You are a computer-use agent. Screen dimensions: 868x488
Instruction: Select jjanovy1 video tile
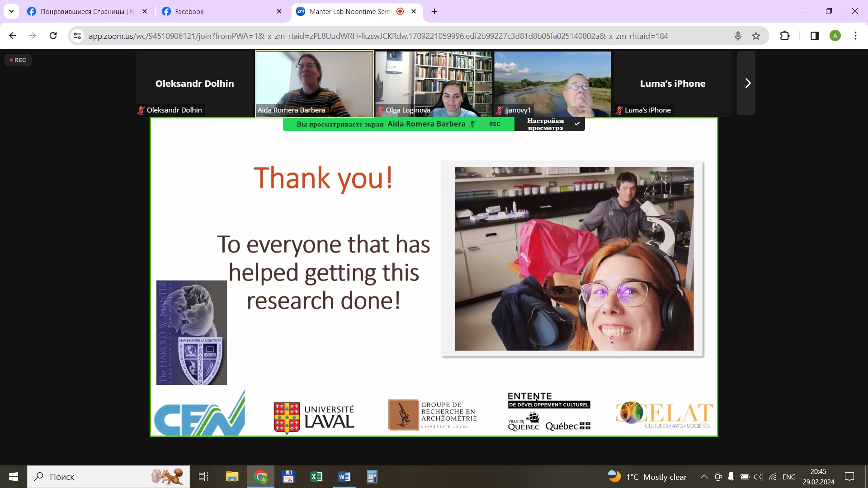click(553, 84)
